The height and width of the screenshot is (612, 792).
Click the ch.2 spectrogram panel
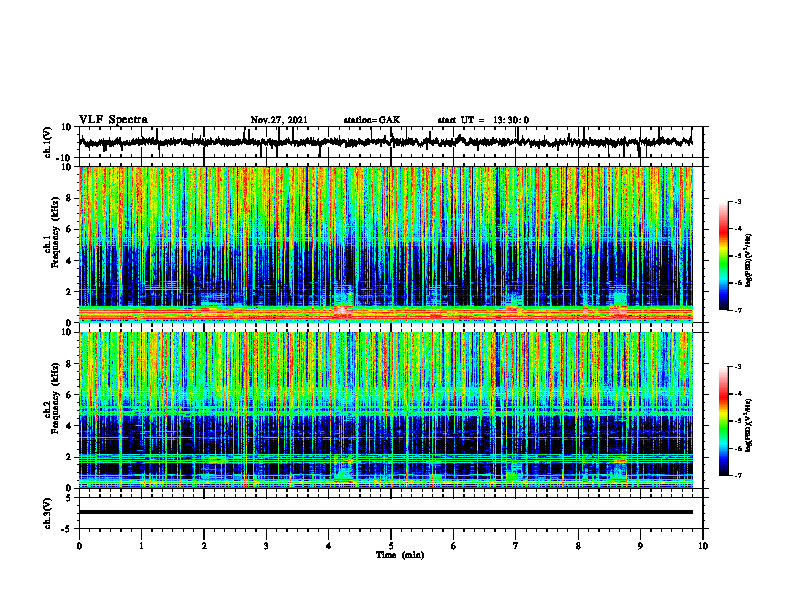pyautogui.click(x=385, y=410)
